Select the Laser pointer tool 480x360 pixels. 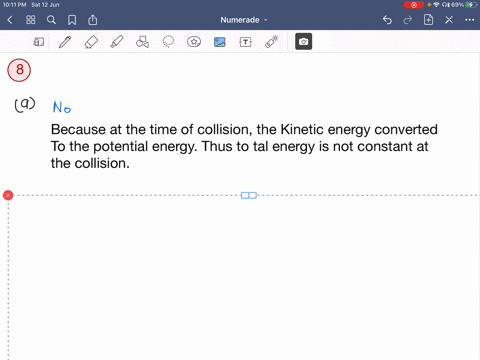click(272, 42)
